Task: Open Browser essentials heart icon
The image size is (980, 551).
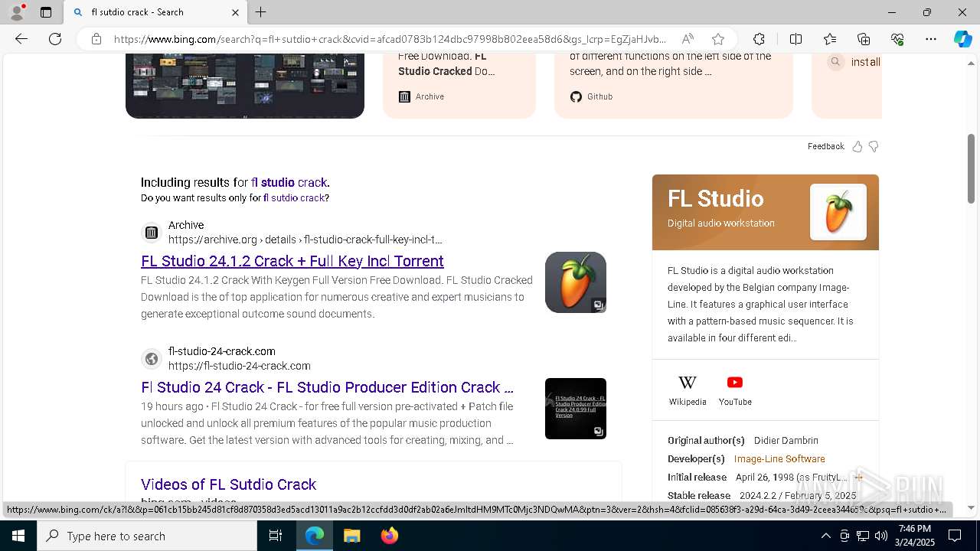Action: click(x=897, y=39)
